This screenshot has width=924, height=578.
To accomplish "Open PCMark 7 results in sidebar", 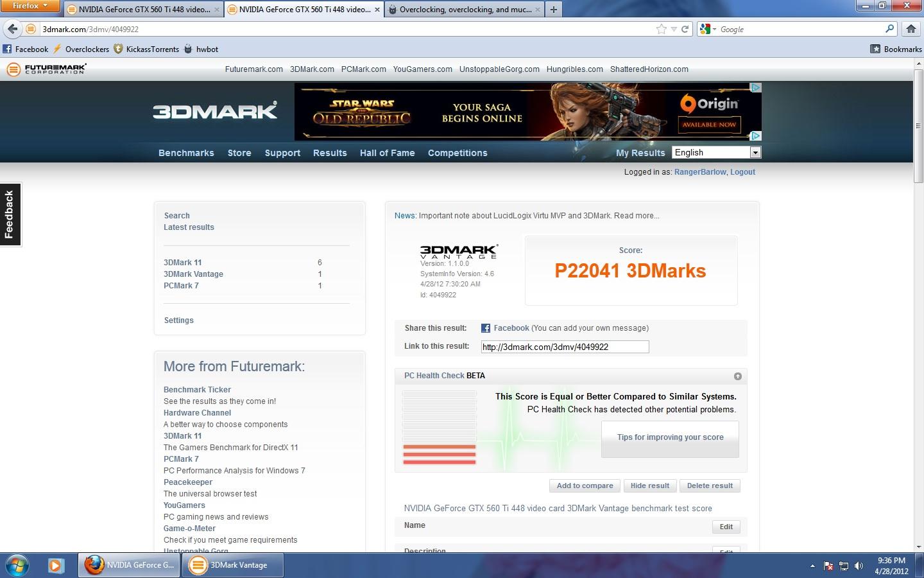I will 181,286.
